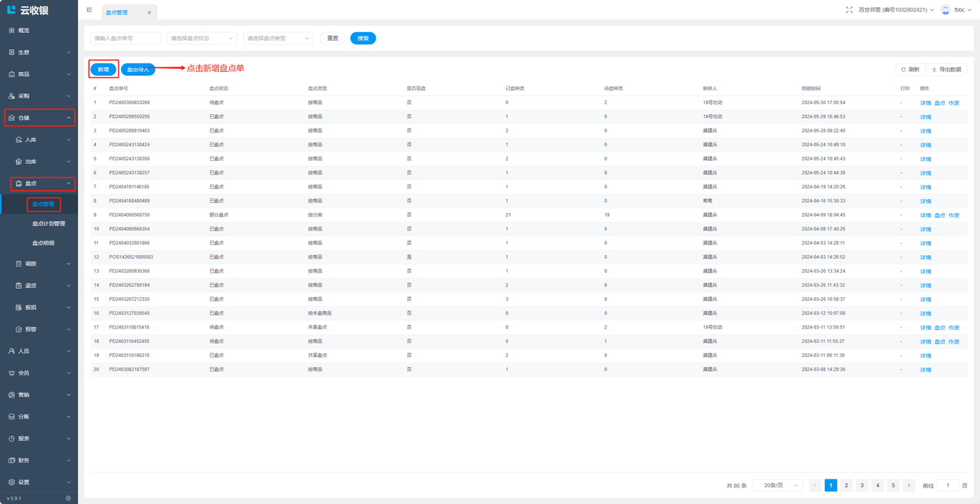Viewport: 980px width, 504px height.
Task: Click the 会员 crown icon in sidebar
Action: click(x=11, y=373)
